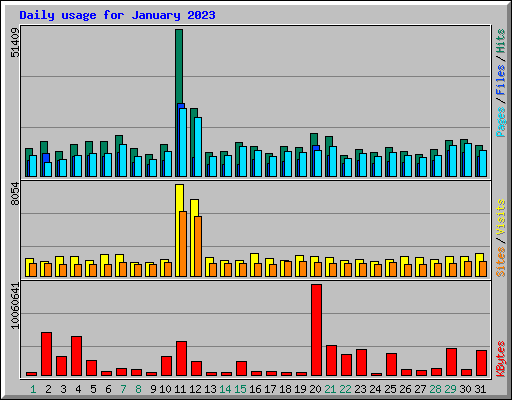Click the day 13 label on the x-axis
Image resolution: width=512 pixels, height=400 pixels.
coord(210,389)
